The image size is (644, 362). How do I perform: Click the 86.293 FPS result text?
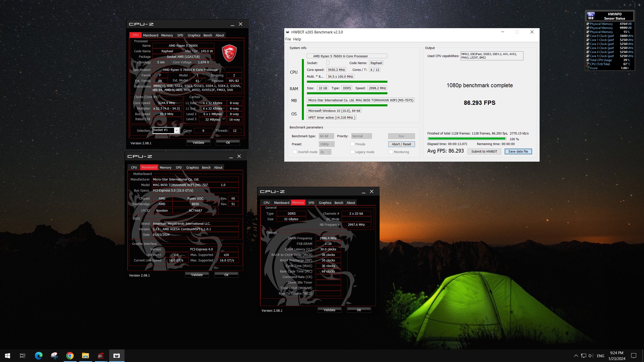(x=479, y=103)
